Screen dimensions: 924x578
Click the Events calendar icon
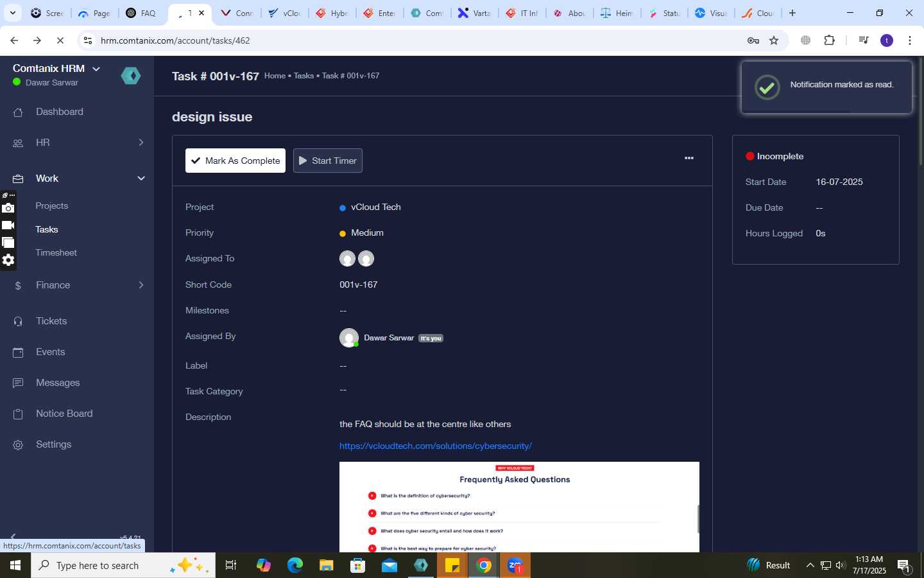coord(18,352)
